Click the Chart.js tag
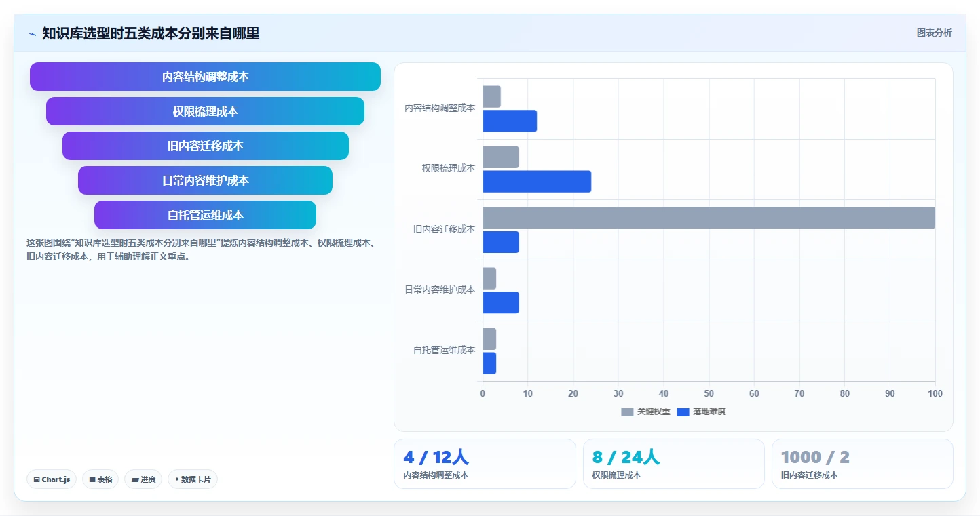980x516 pixels. (52, 479)
